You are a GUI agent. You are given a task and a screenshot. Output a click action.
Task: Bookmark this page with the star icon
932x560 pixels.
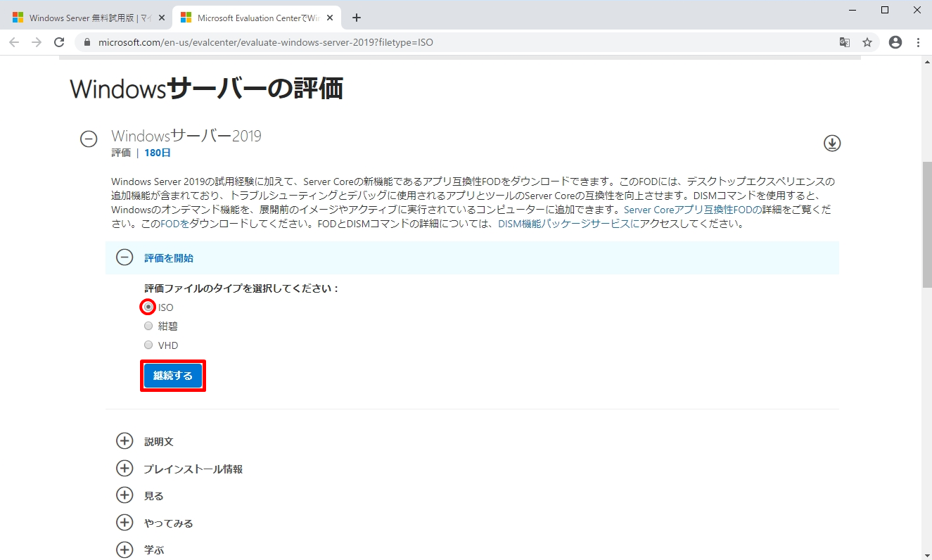tap(867, 42)
